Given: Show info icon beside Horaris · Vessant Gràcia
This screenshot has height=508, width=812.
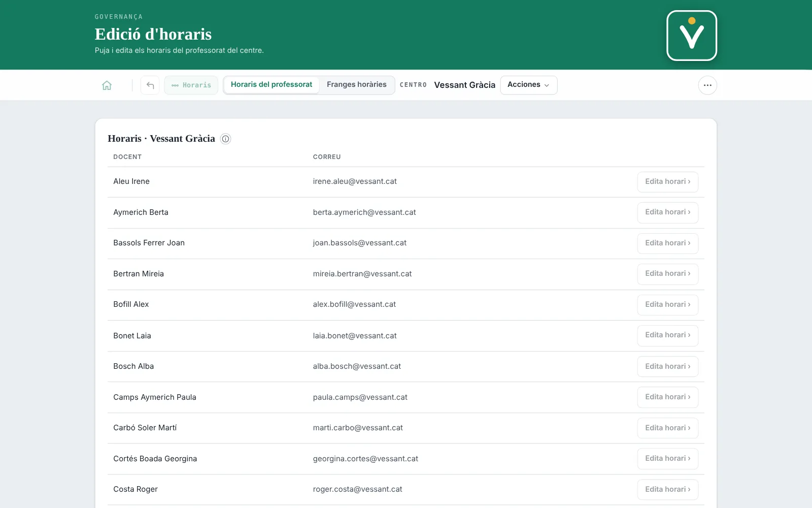Looking at the screenshot, I should [226, 139].
